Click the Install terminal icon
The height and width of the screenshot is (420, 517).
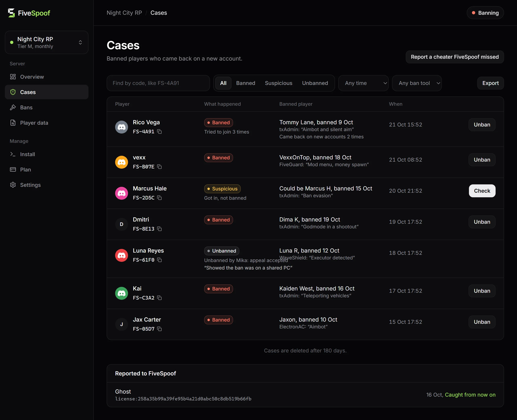[x=13, y=154]
